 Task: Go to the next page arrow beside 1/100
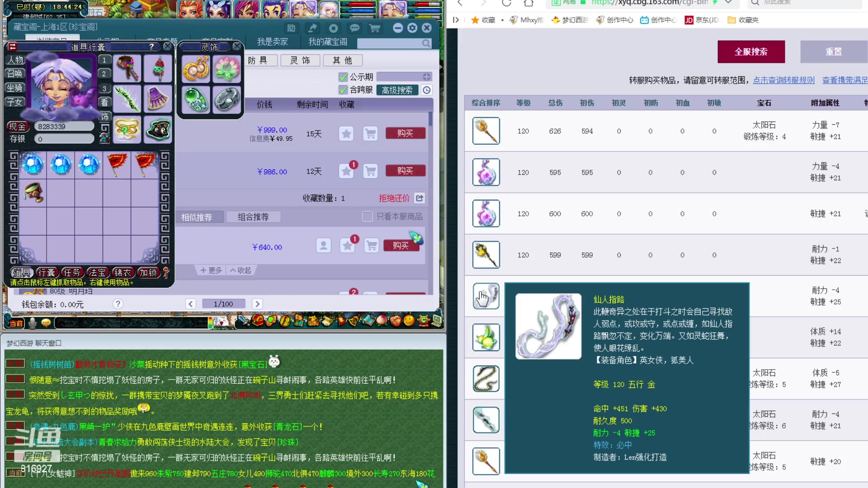tap(257, 304)
